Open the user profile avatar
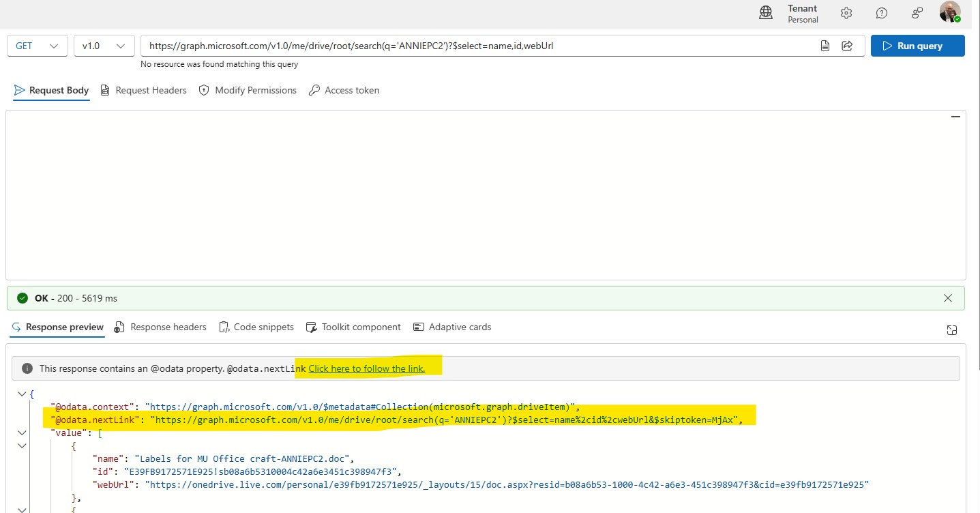This screenshot has height=513, width=980. [x=950, y=12]
